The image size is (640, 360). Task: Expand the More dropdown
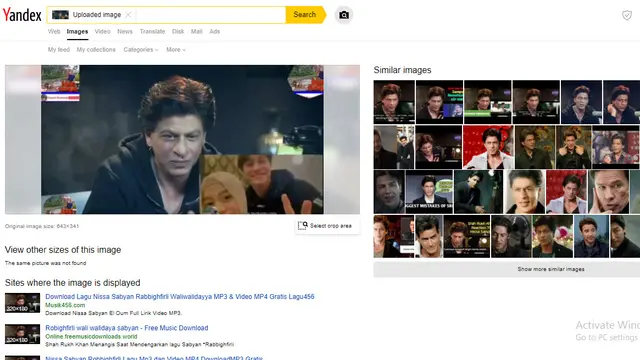tap(176, 50)
